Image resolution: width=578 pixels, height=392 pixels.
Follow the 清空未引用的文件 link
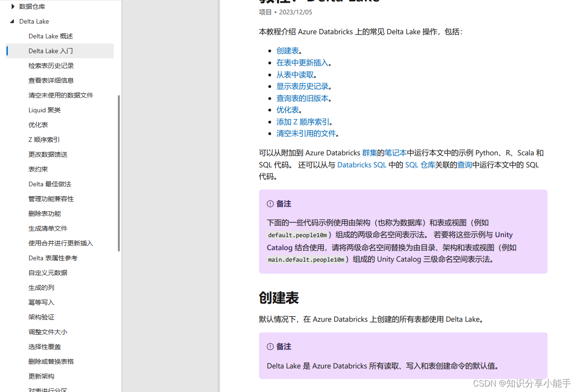point(306,134)
